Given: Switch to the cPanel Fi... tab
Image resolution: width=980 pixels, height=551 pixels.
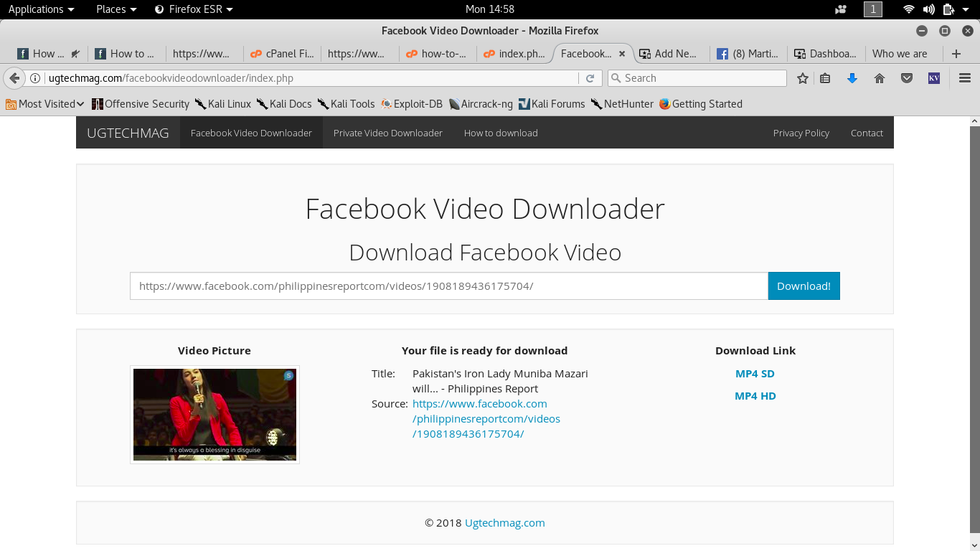Looking at the screenshot, I should [x=282, y=54].
